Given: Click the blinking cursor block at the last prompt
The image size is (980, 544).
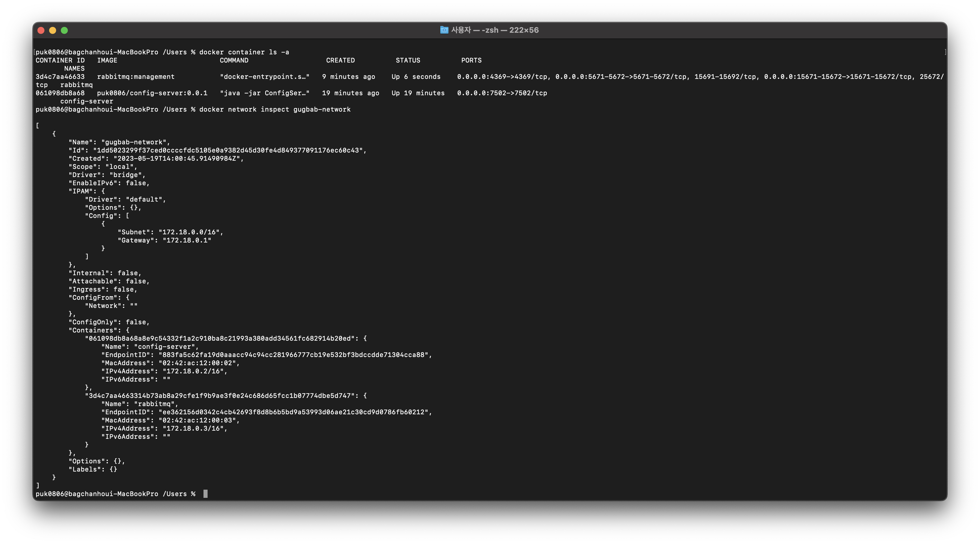Looking at the screenshot, I should point(206,494).
